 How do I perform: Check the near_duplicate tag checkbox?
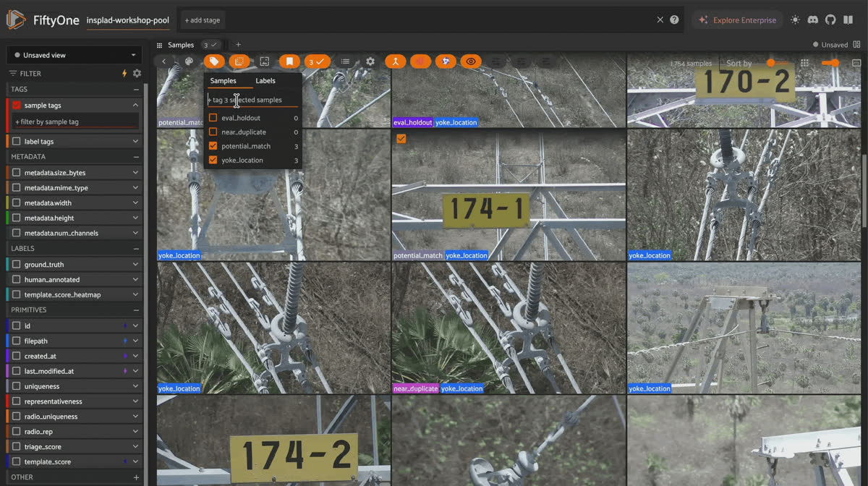[x=213, y=132]
